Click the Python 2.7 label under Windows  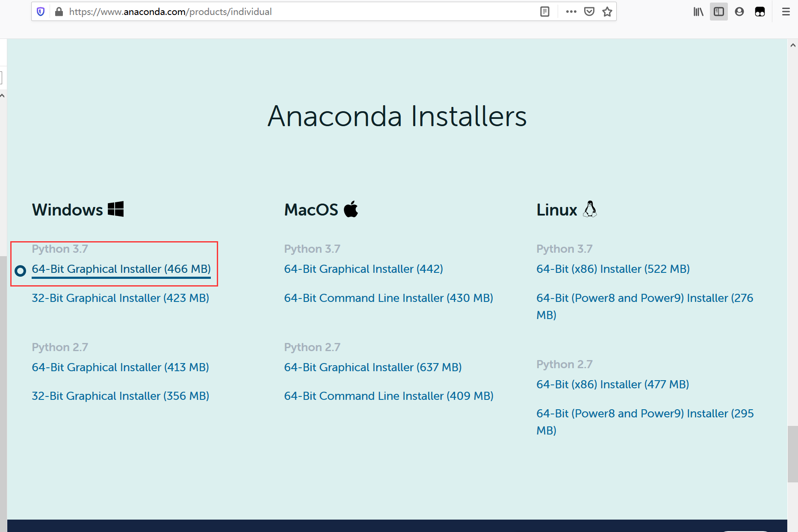click(60, 347)
